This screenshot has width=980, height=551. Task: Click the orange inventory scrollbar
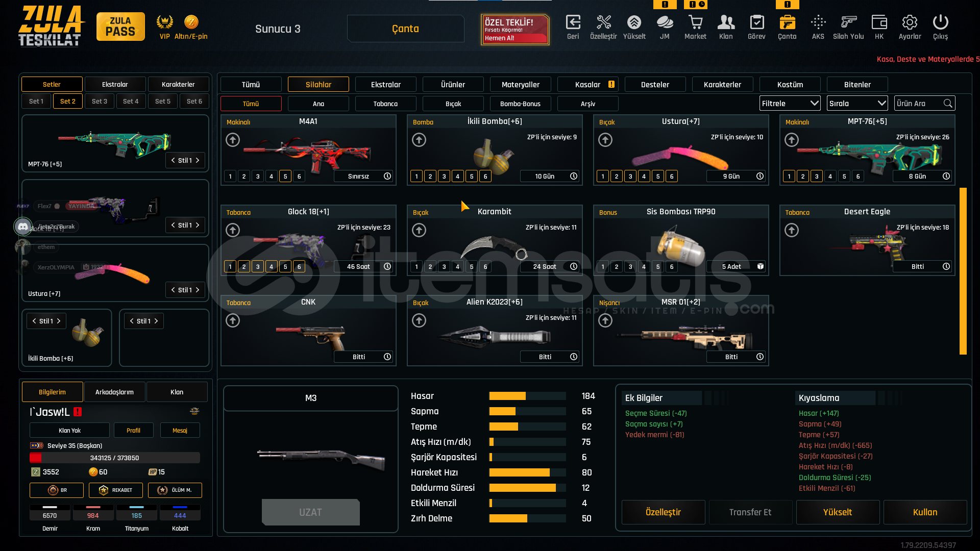coord(963,271)
